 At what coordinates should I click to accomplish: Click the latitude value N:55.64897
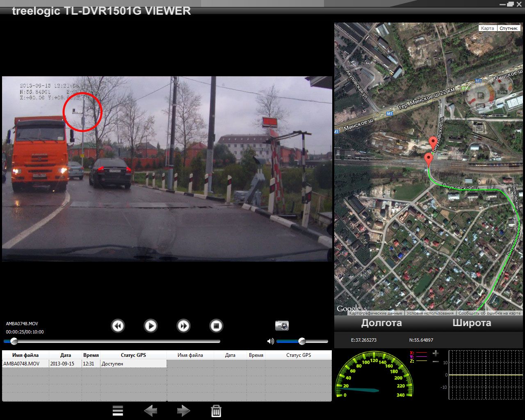pos(421,340)
